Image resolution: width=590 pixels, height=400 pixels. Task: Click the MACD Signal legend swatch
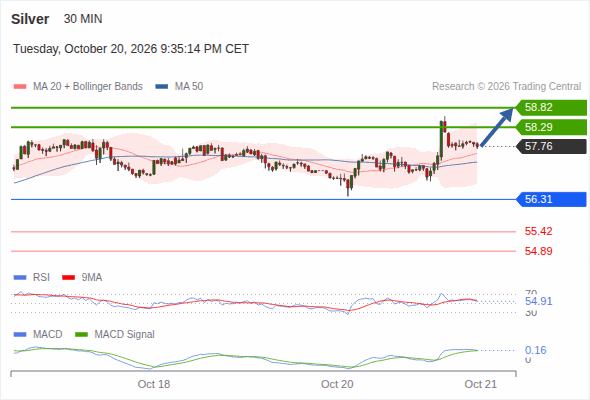(82, 335)
